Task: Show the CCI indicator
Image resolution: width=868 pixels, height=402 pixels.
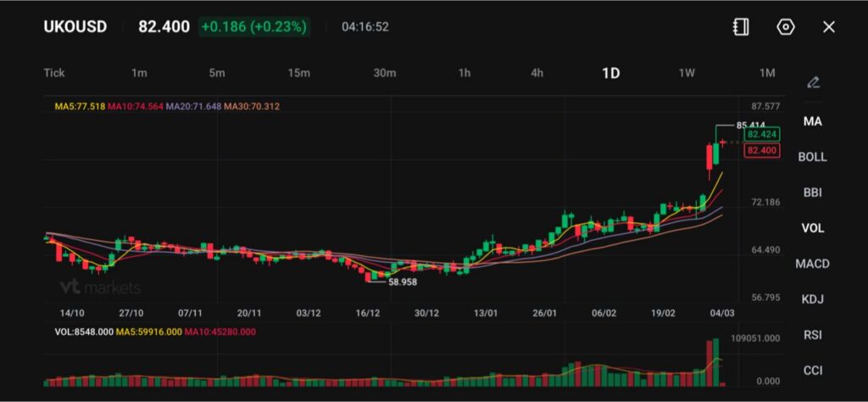Action: point(812,371)
